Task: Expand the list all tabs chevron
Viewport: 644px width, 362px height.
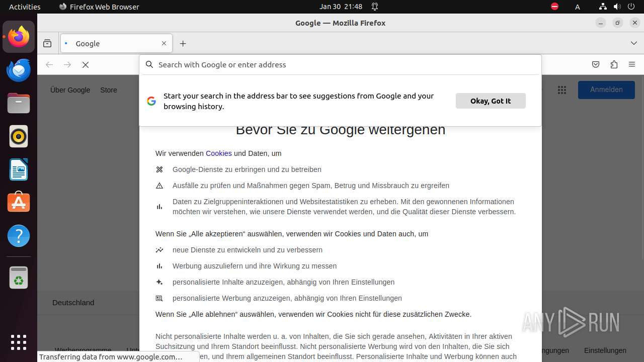Action: click(x=634, y=44)
